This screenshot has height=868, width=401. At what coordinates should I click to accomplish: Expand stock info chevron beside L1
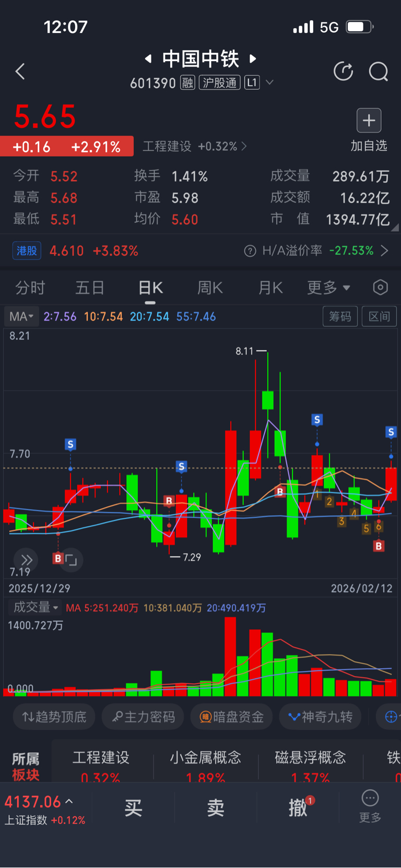point(269,82)
